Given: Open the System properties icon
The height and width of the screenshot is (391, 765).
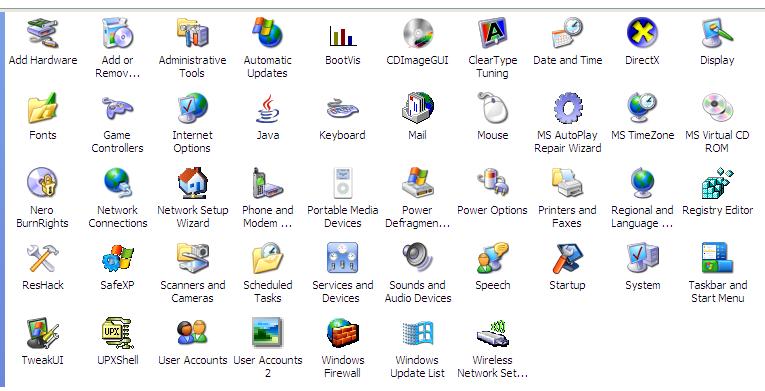Looking at the screenshot, I should click(x=642, y=259).
